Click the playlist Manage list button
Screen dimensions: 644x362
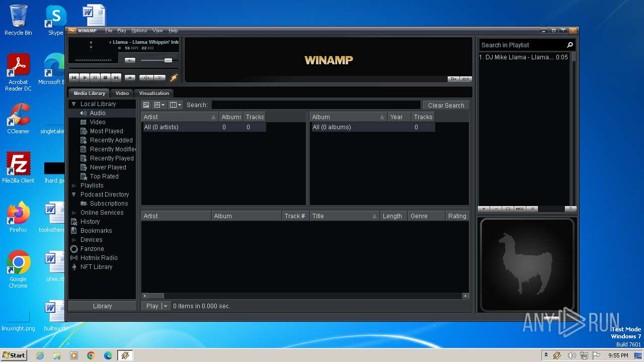coord(532,209)
